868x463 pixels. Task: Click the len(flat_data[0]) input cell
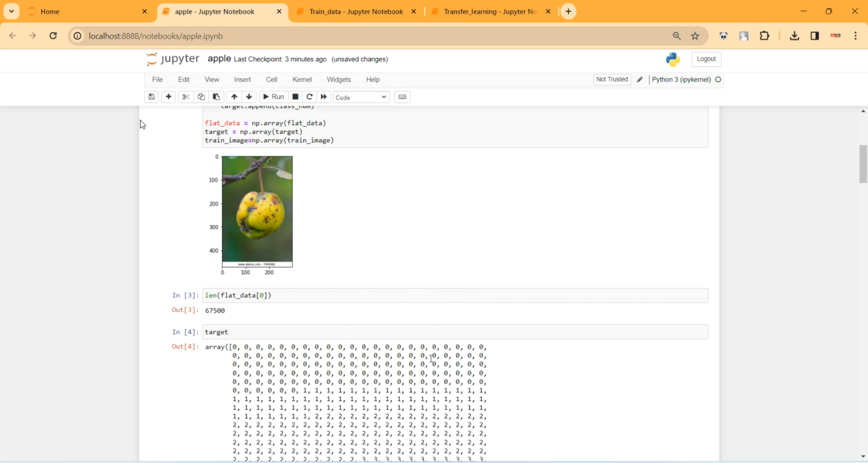point(455,296)
